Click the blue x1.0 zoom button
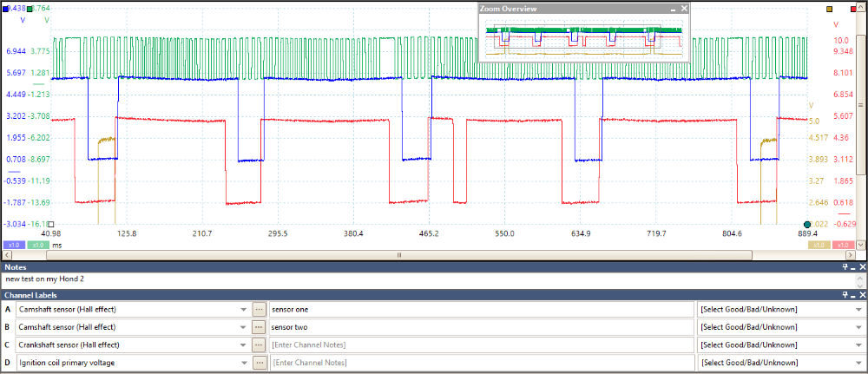868x374 pixels. pos(14,246)
